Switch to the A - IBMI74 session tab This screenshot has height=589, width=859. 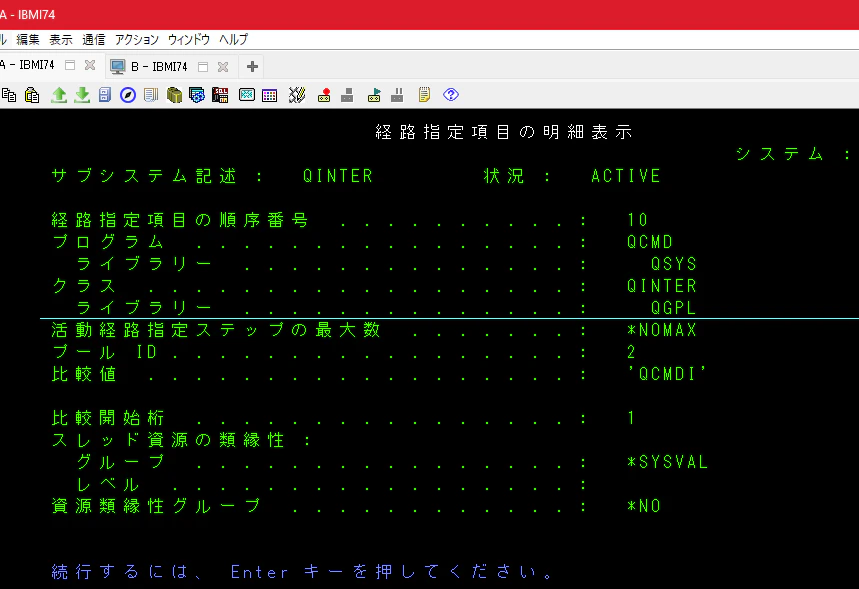(x=27, y=65)
